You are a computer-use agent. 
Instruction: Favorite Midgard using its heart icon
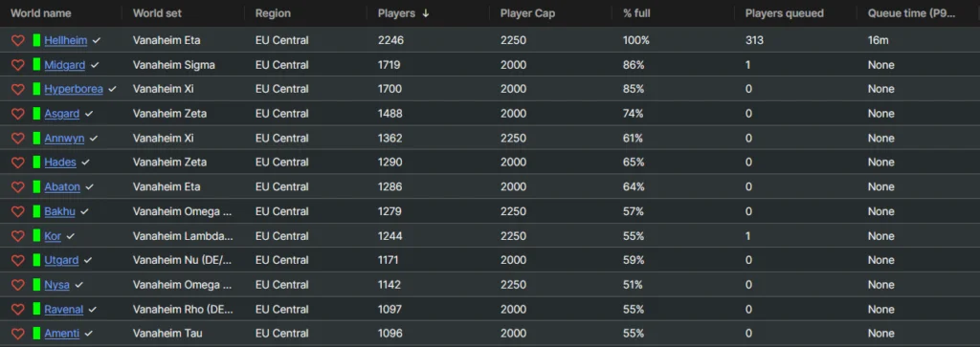pos(17,65)
